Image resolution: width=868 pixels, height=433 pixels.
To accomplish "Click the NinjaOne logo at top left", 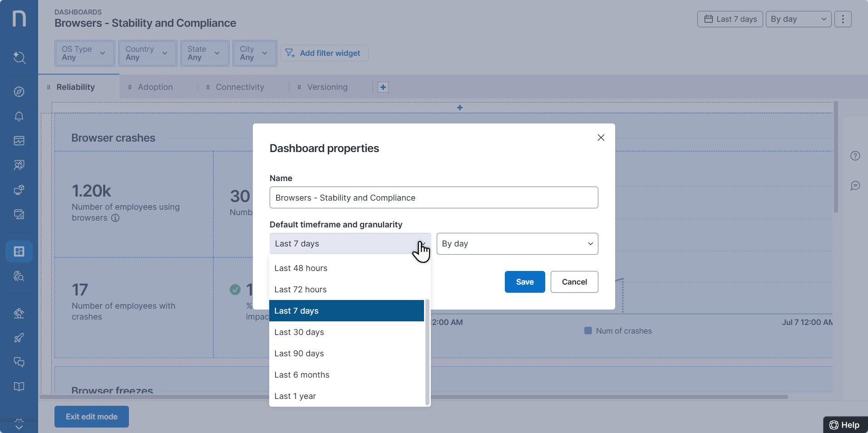I will coord(19,19).
